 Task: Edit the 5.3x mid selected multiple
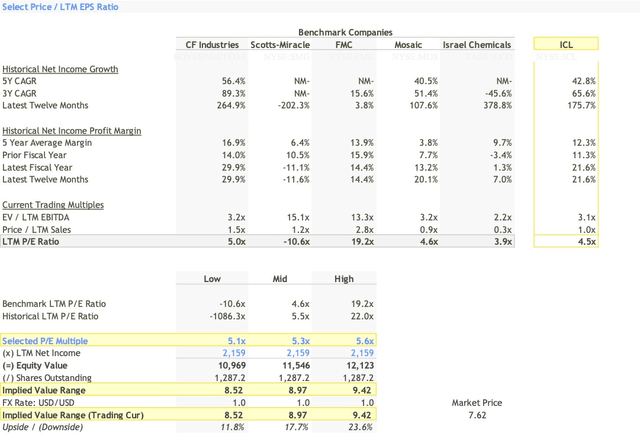[x=300, y=341]
